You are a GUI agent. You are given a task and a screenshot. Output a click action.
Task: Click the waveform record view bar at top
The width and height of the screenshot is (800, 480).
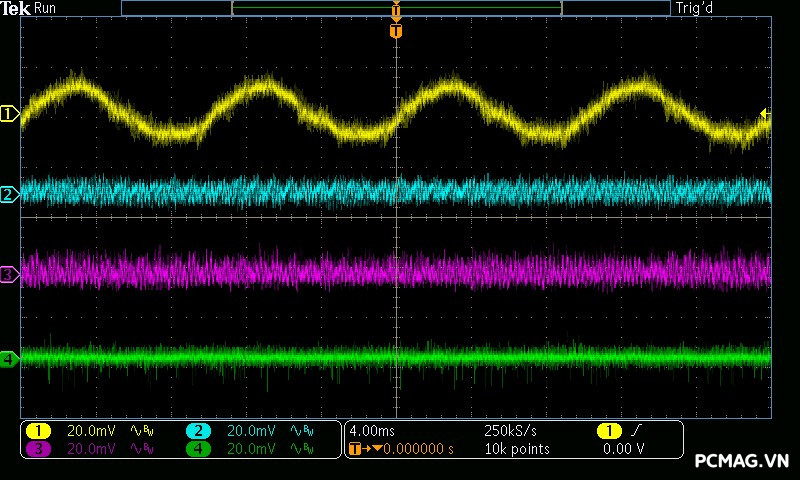396,8
